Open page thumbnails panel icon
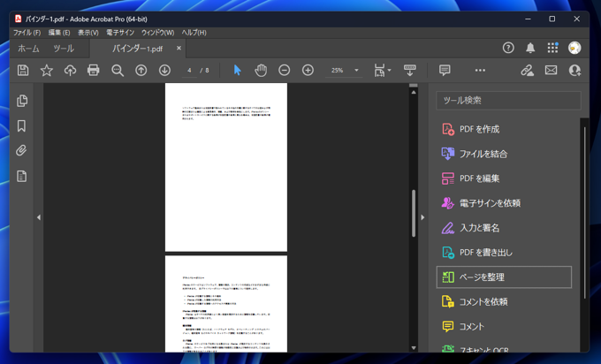The height and width of the screenshot is (364, 601). coord(22,102)
